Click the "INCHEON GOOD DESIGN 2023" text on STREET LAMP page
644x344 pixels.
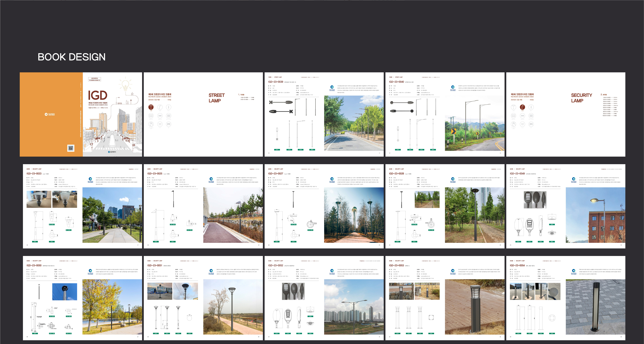pyautogui.click(x=160, y=97)
